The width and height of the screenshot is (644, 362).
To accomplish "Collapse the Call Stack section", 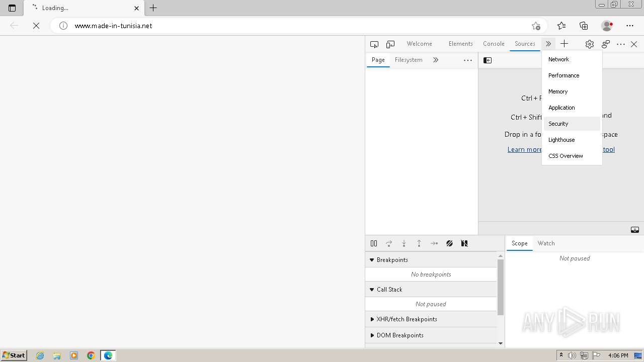I will [431, 290].
